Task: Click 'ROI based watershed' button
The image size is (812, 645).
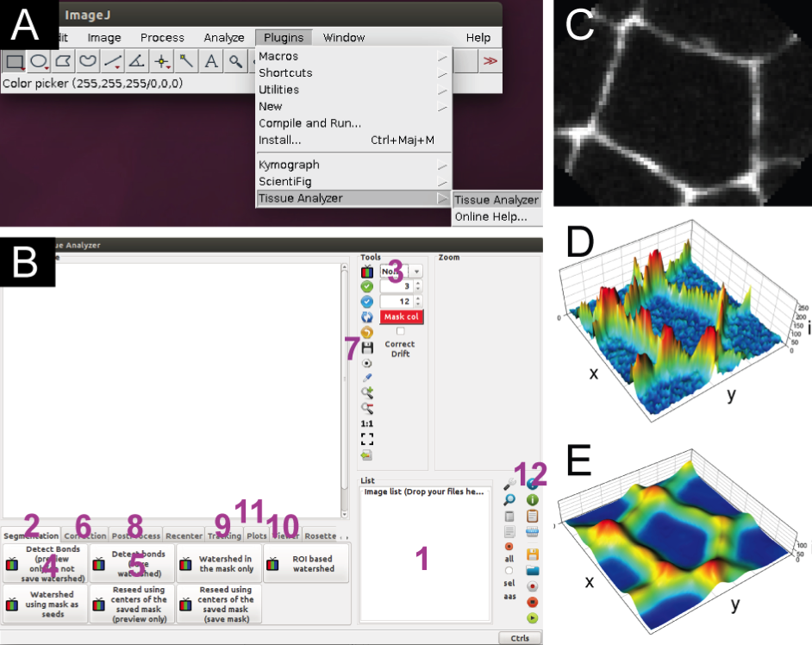Action: (306, 564)
